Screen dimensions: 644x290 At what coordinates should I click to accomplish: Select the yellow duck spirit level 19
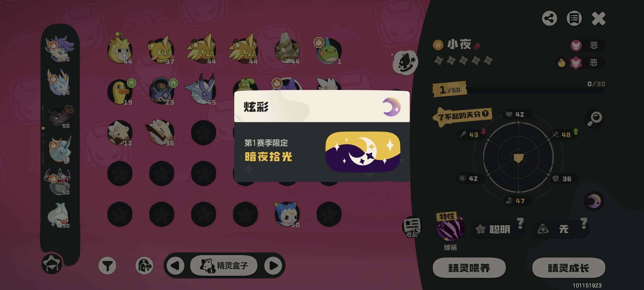tap(120, 91)
